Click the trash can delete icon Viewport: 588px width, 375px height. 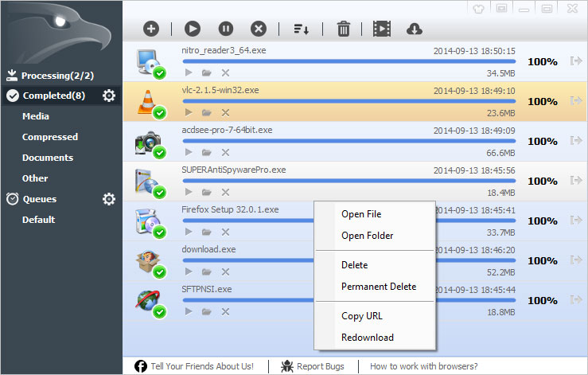coord(343,29)
